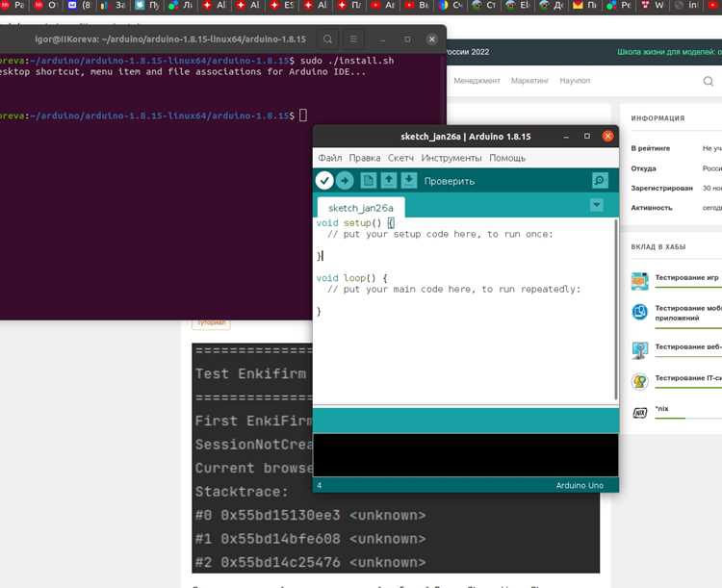Screen dimensions: 722x588
Task: Click the terminal prompt line with the cursor
Action: coord(153,115)
